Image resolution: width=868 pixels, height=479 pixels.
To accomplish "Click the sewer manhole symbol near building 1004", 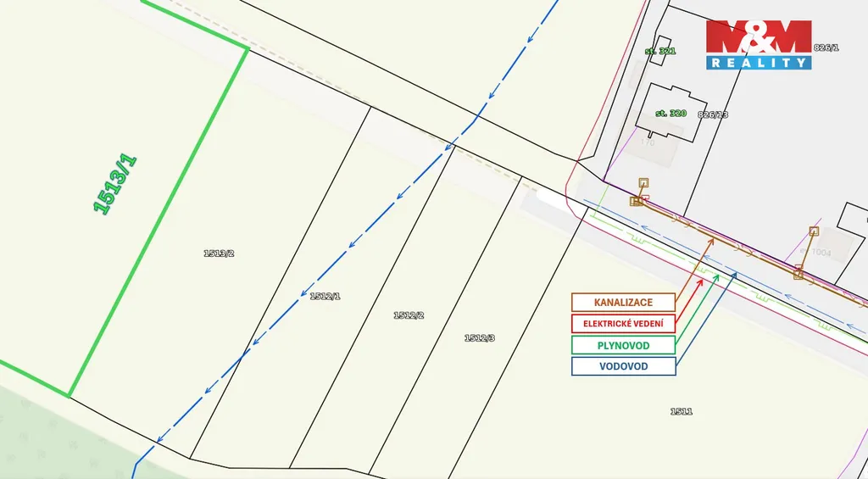I will point(814,231).
